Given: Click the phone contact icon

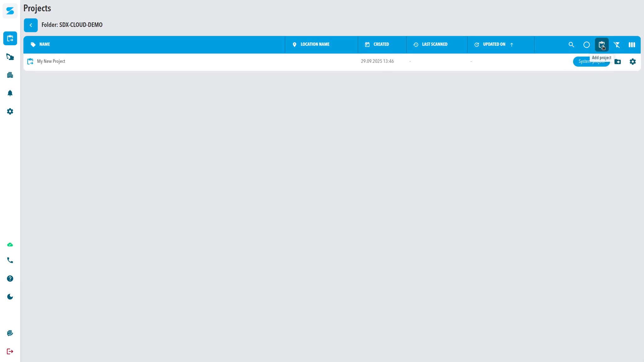Looking at the screenshot, I should pos(10,260).
